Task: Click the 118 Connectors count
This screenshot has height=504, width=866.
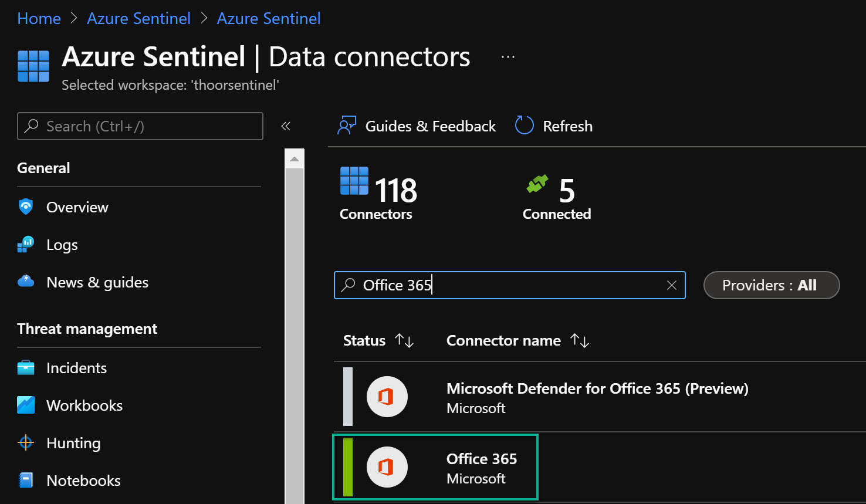Action: 379,194
